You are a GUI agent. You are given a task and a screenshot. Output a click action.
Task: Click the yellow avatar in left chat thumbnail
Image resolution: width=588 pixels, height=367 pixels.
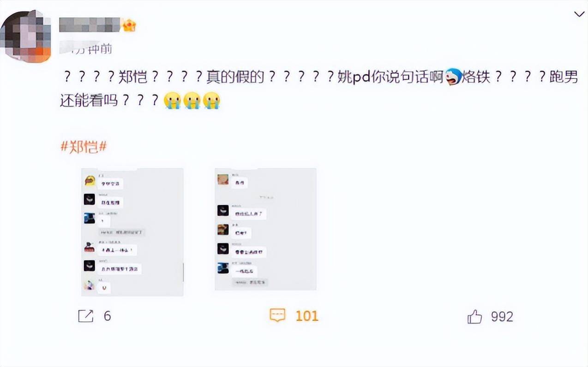tap(90, 181)
